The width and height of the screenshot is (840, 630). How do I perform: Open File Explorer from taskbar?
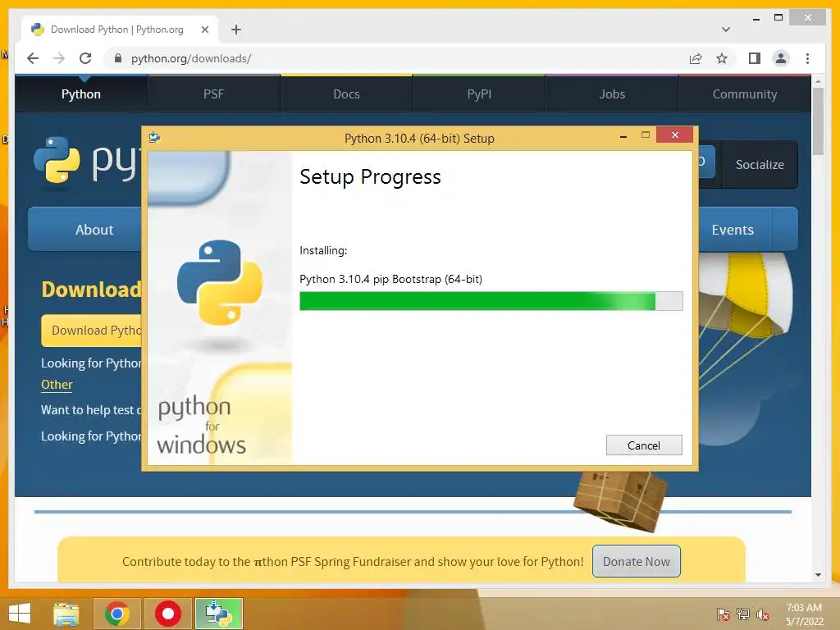66,614
